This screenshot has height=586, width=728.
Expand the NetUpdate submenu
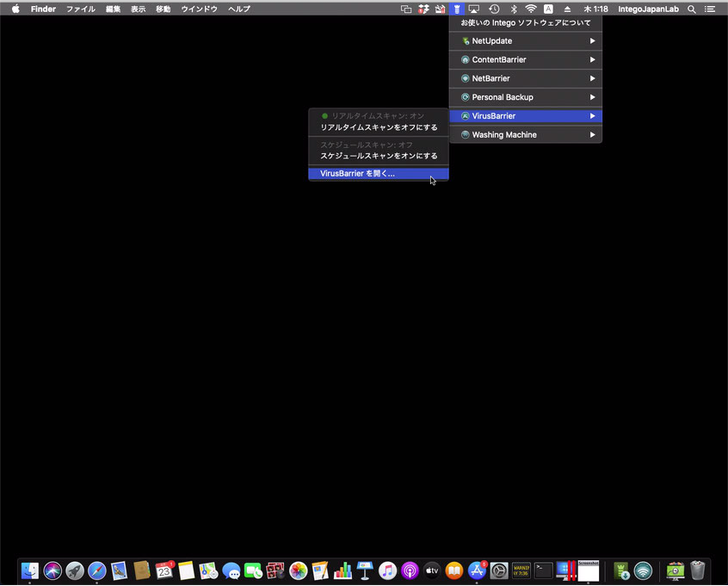pos(526,40)
